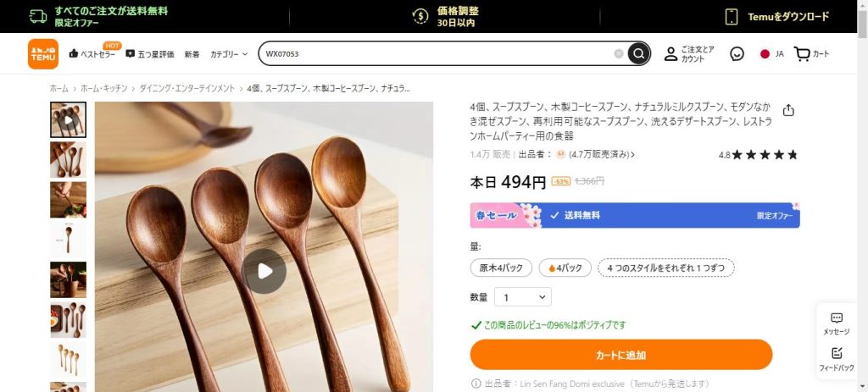868x392 pixels.
Task: Select the flame 4パック variant
Action: [565, 268]
